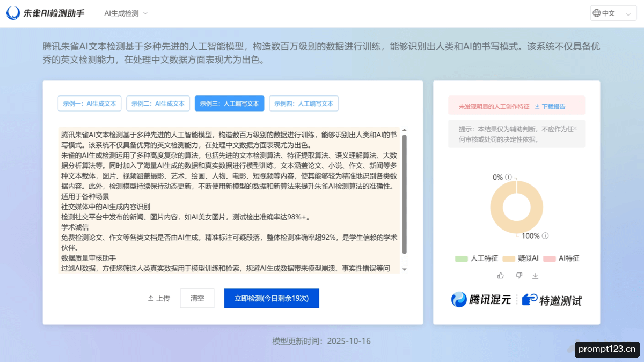644x362 pixels.
Task: Click the 0% value label on the chart
Action: pos(498,177)
